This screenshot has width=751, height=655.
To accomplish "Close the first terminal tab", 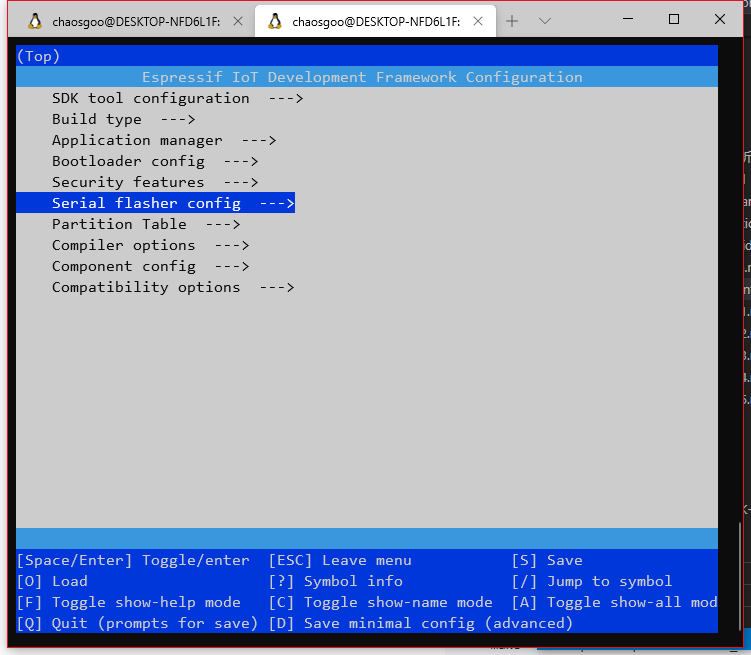I will [238, 22].
